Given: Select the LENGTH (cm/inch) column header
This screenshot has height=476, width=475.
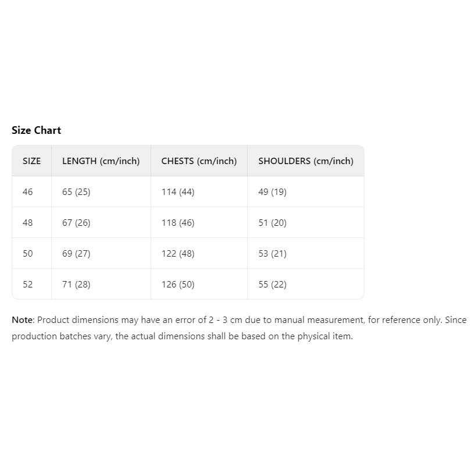Looking at the screenshot, I should pos(101,161).
